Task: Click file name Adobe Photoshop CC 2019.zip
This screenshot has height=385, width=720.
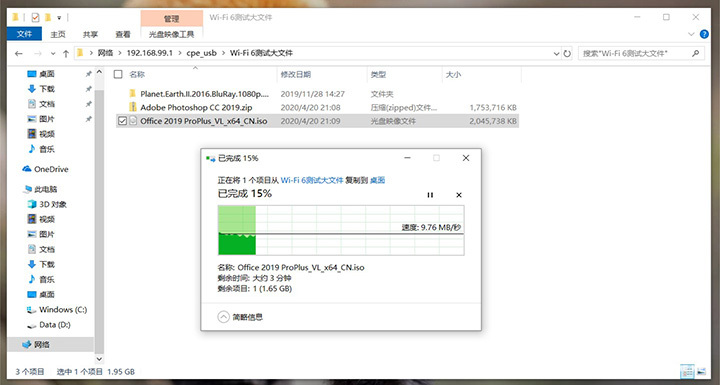Action: pyautogui.click(x=196, y=107)
